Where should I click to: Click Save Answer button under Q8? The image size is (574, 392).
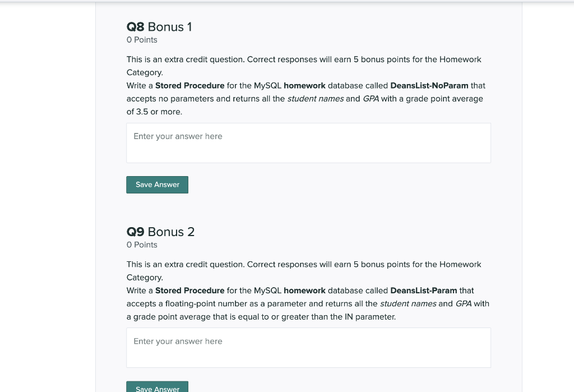157,185
